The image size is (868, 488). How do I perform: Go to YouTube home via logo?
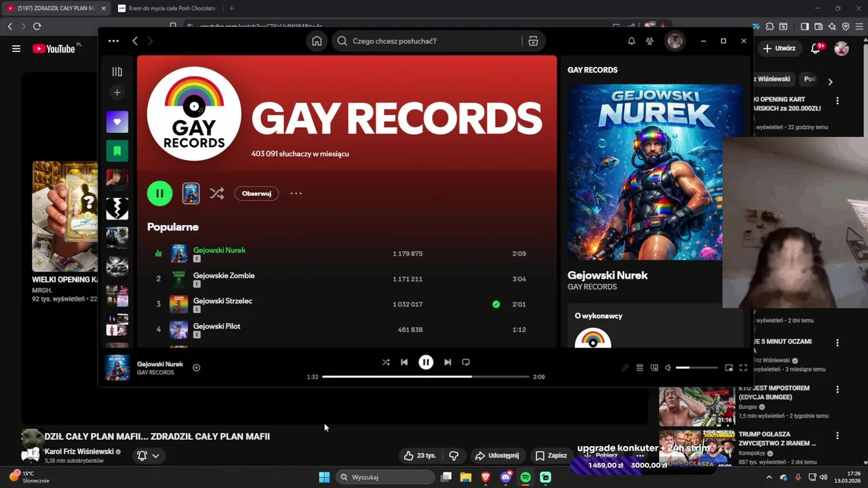[54, 49]
